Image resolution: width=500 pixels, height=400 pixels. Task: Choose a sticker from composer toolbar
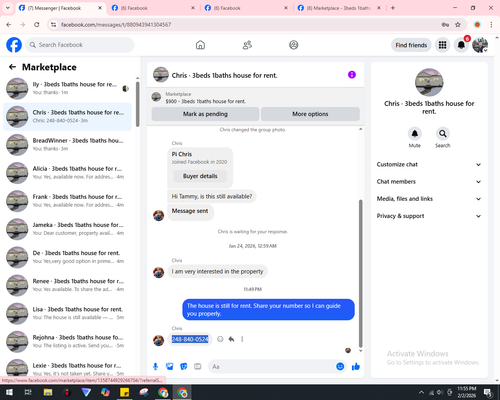point(184,367)
